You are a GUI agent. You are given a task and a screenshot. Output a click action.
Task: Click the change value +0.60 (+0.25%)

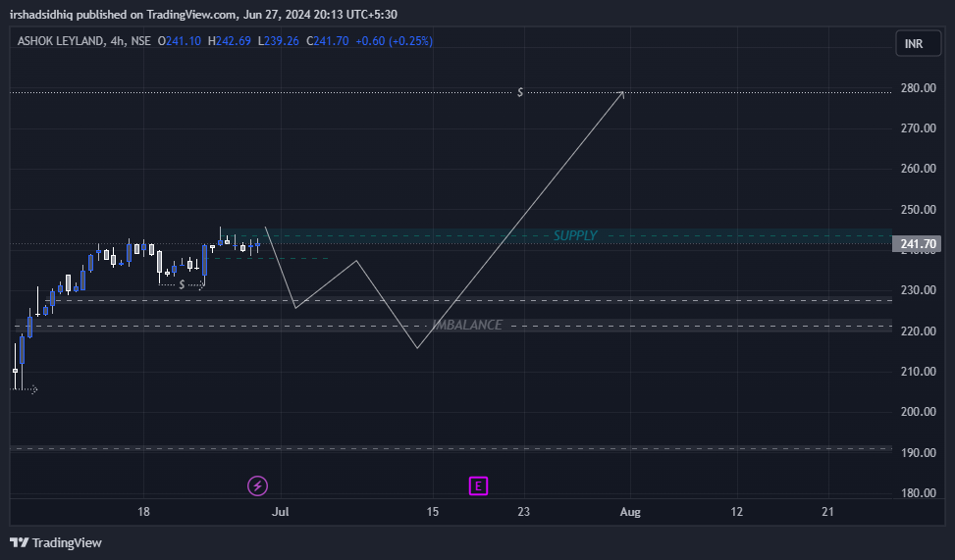tap(394, 41)
